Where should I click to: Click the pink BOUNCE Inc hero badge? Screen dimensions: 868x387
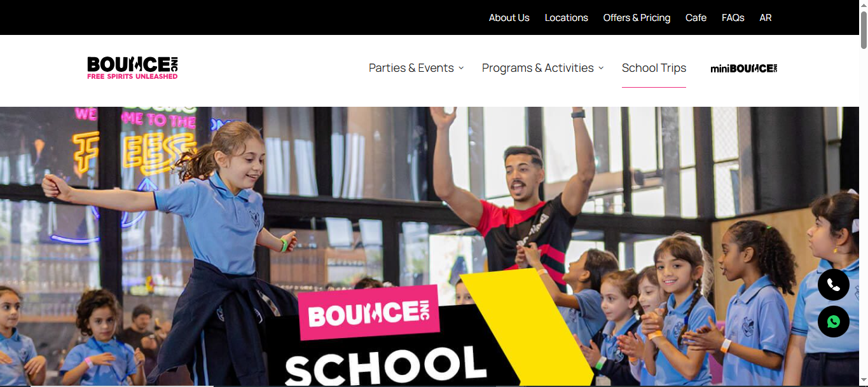369,313
